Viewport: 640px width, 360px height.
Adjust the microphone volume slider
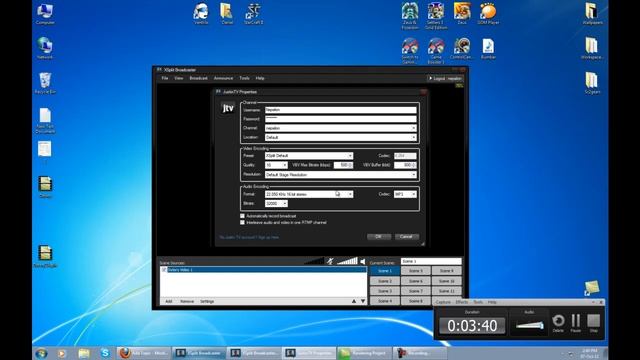coord(313,261)
